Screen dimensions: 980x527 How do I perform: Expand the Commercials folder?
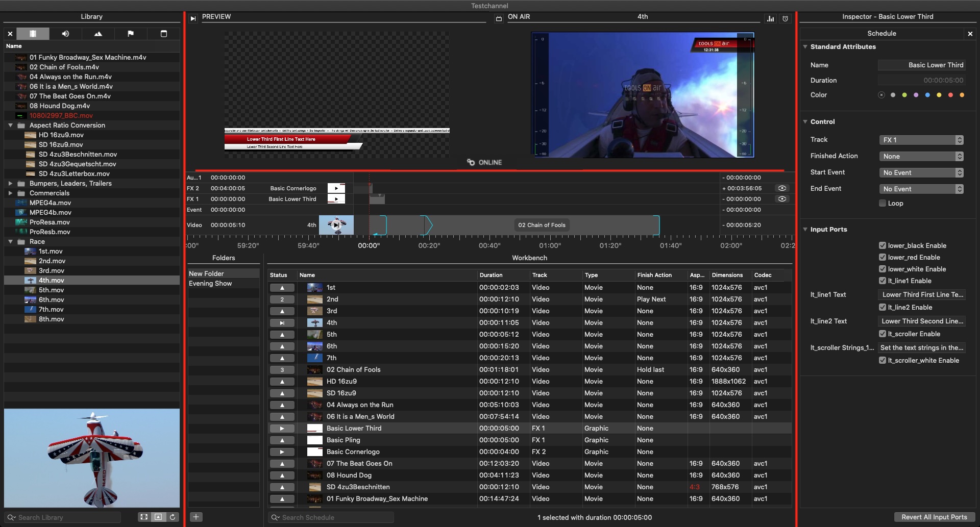tap(10, 193)
